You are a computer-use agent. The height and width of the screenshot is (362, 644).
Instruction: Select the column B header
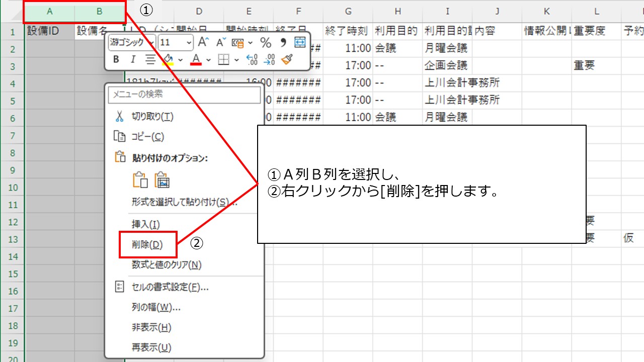pyautogui.click(x=99, y=11)
